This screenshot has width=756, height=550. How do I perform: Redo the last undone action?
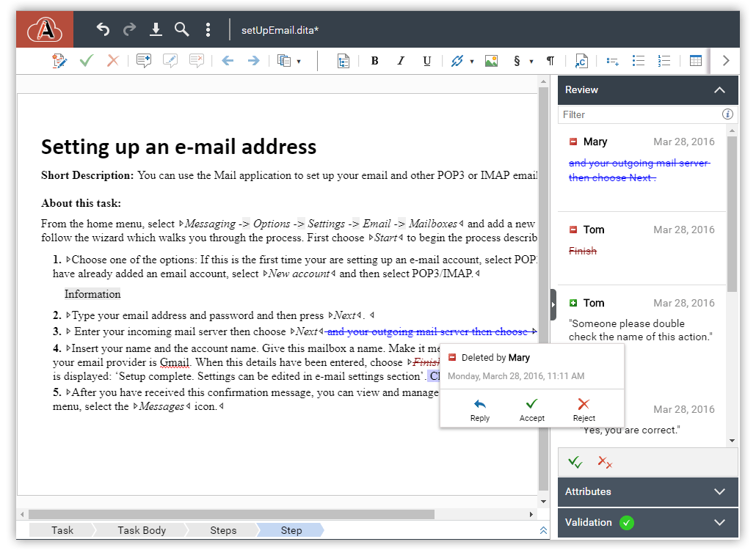(x=129, y=29)
